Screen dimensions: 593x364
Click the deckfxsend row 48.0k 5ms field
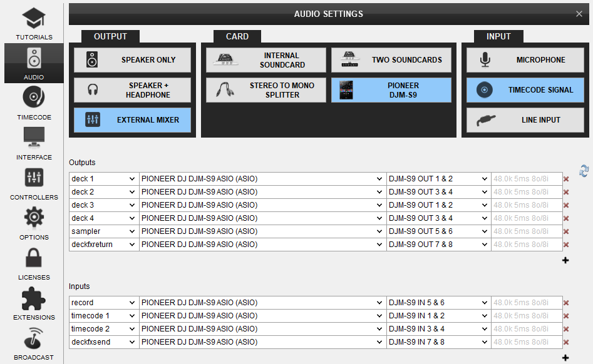pos(527,342)
